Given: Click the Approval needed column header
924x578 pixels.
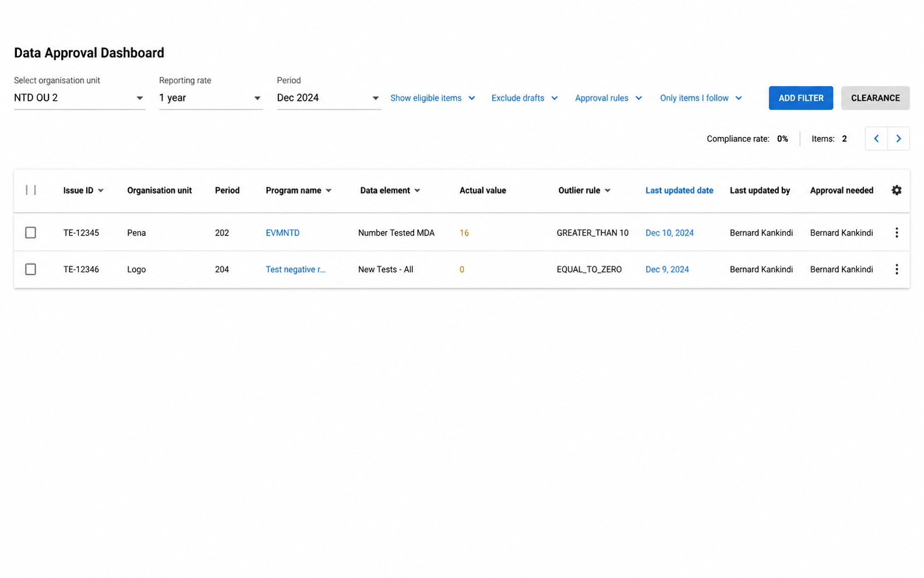Looking at the screenshot, I should coord(841,191).
